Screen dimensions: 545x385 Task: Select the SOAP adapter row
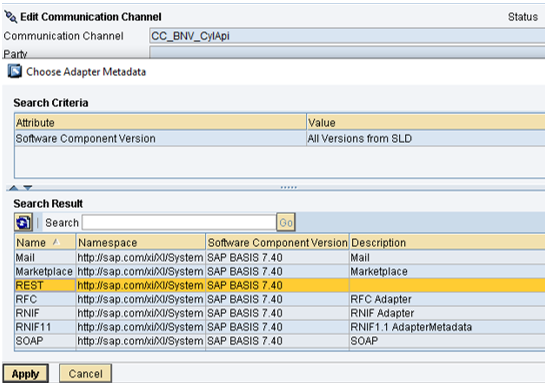(280, 341)
